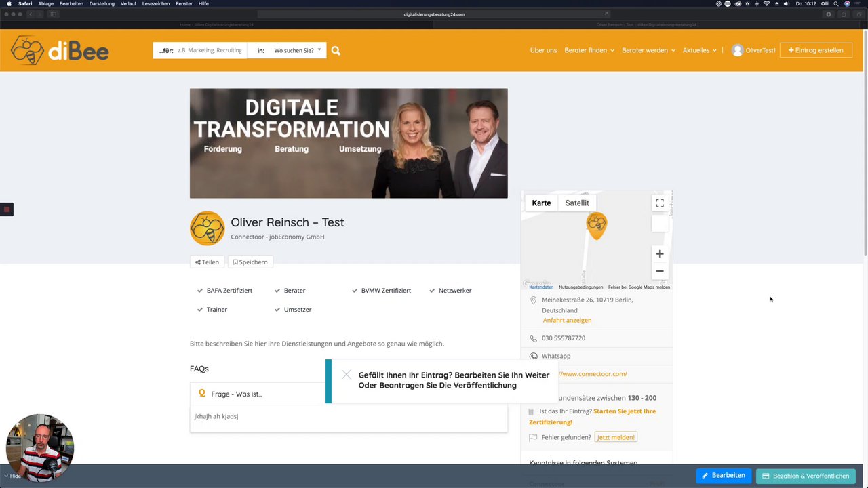Click the presenter webcam video bubble
868x488 pixels.
click(39, 447)
